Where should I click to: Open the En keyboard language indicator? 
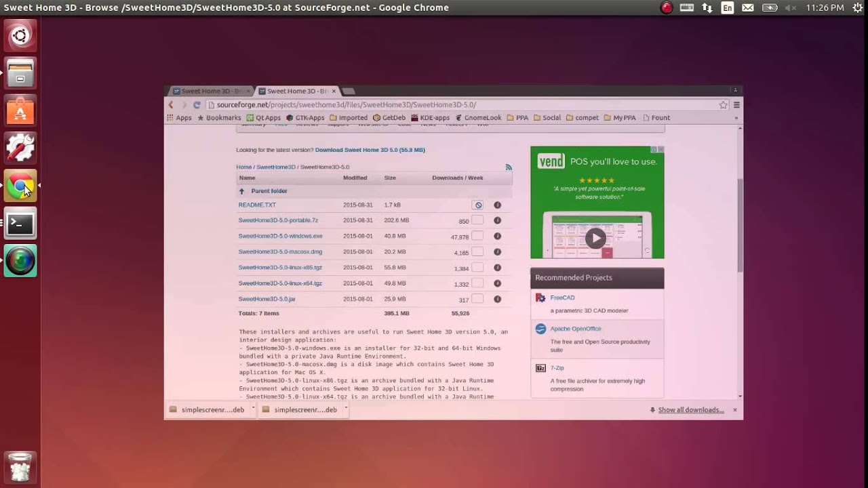728,7
